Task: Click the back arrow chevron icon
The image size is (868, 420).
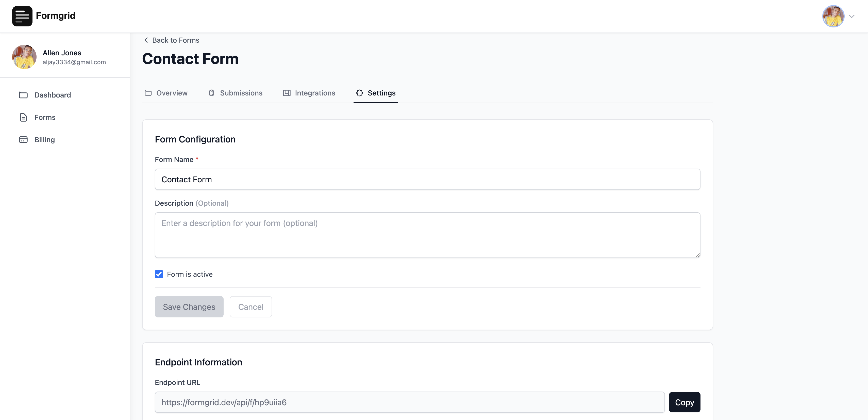Action: point(146,40)
